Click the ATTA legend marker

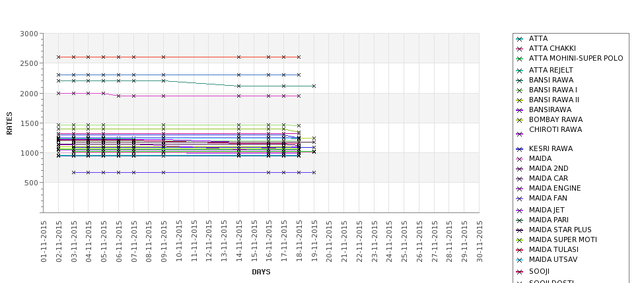(520, 40)
